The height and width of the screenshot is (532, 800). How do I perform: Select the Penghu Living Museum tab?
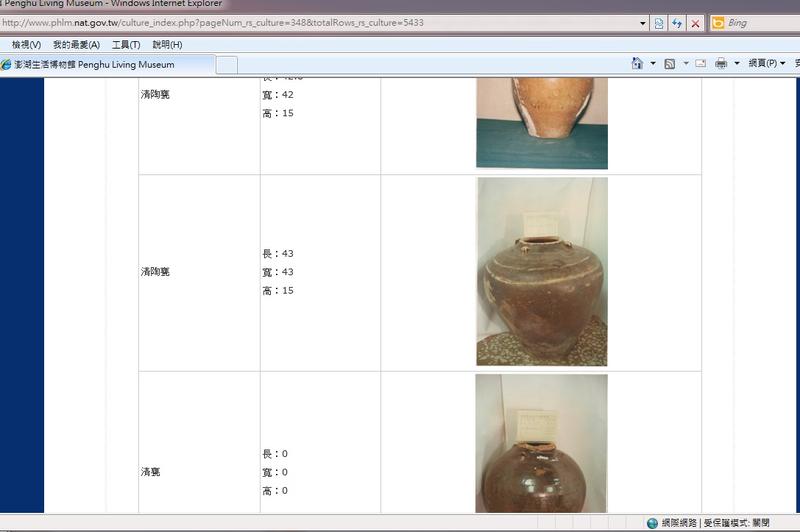pos(107,65)
